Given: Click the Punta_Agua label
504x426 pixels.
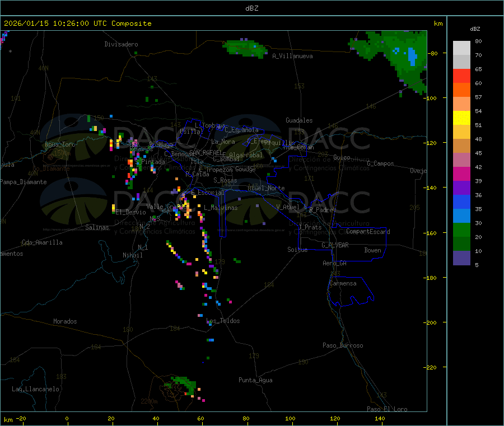Looking at the screenshot, I should pyautogui.click(x=255, y=380).
